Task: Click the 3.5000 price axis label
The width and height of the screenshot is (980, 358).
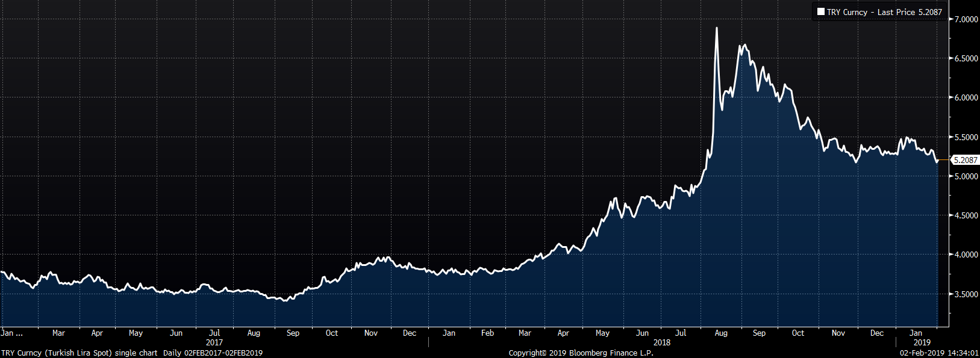Action: 966,294
